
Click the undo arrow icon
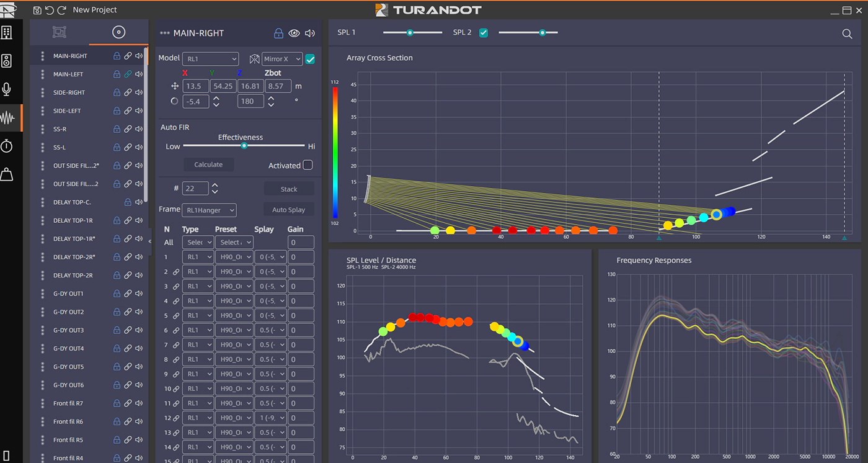[x=50, y=10]
